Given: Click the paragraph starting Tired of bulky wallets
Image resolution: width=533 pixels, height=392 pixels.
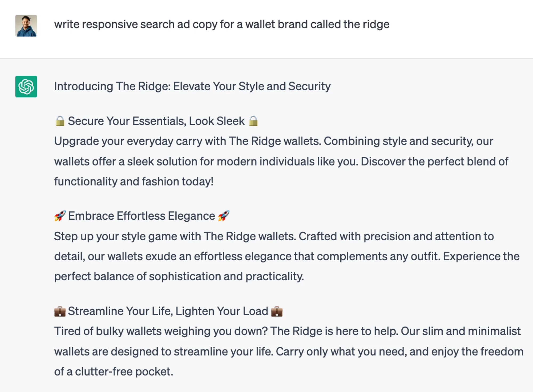Looking at the screenshot, I should coord(289,351).
